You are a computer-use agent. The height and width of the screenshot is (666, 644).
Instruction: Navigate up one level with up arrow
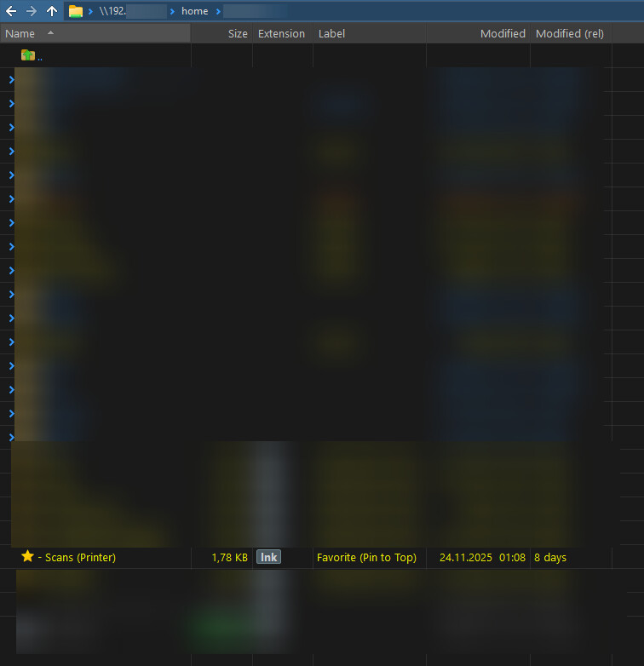pos(52,11)
